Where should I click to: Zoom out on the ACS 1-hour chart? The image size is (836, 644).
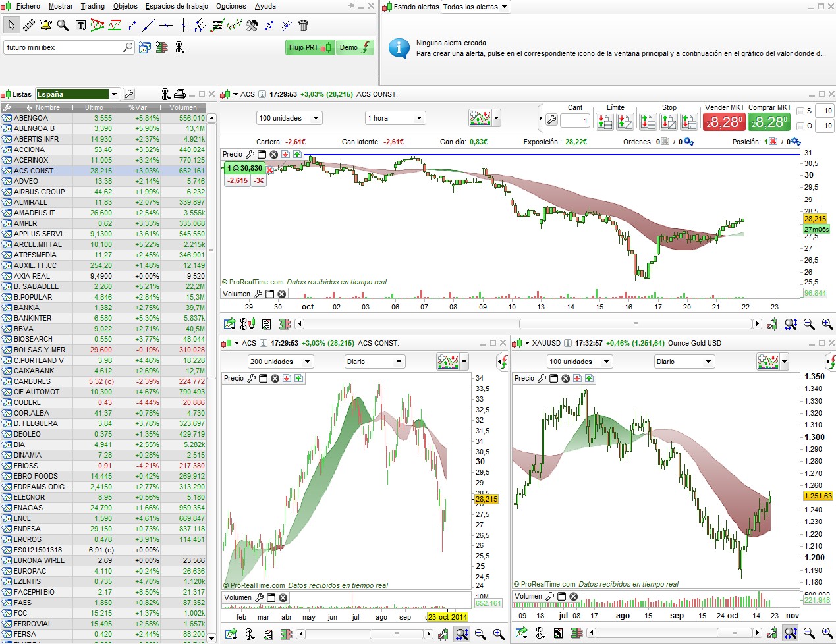(809, 324)
